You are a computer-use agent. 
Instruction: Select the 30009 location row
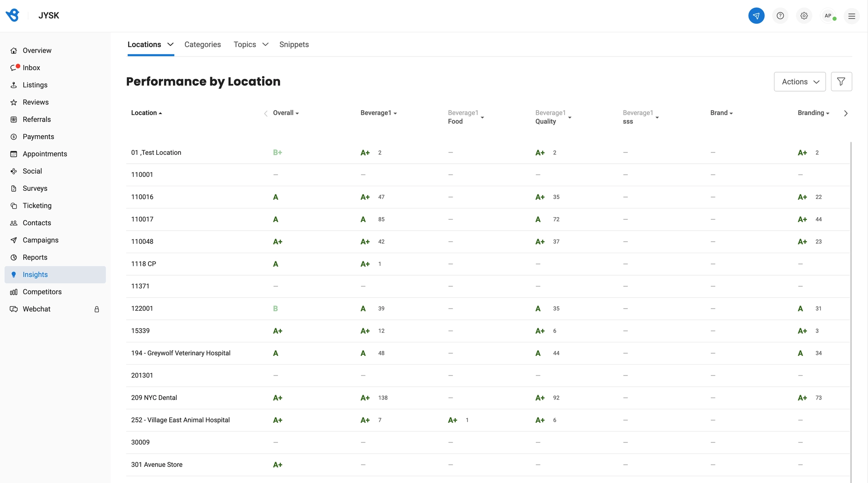pos(488,443)
